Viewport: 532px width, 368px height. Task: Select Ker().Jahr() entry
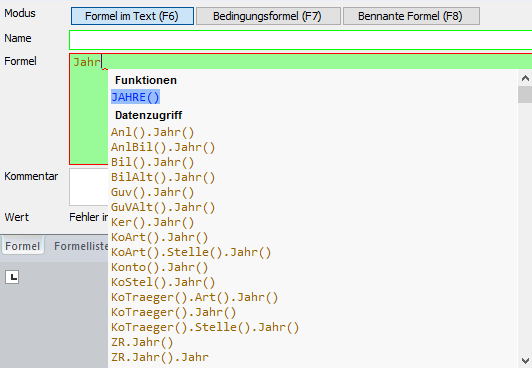[152, 222]
